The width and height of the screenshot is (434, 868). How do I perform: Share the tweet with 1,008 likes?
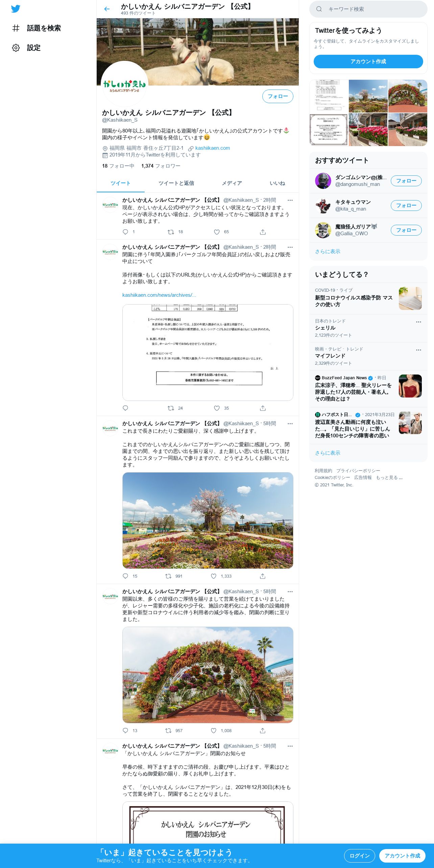coord(263,731)
